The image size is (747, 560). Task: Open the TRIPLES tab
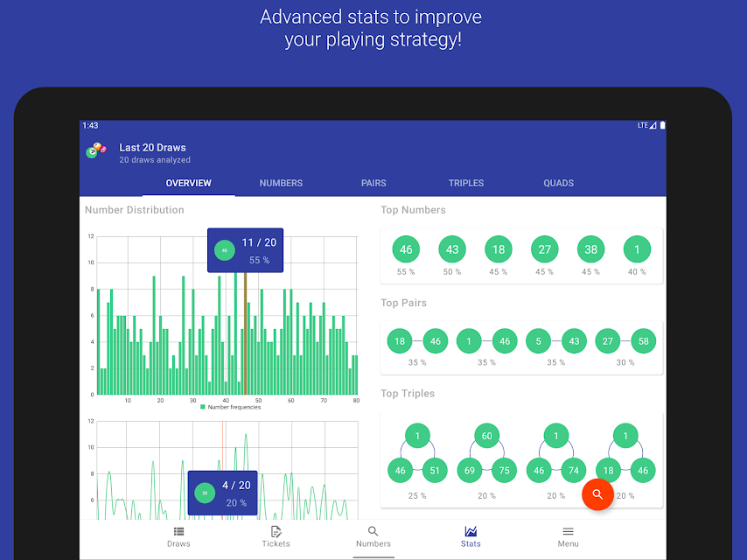(x=466, y=183)
